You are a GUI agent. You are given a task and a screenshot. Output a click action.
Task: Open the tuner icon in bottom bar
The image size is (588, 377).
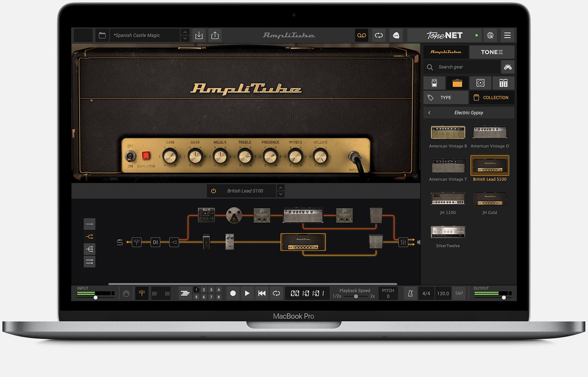pyautogui.click(x=142, y=293)
